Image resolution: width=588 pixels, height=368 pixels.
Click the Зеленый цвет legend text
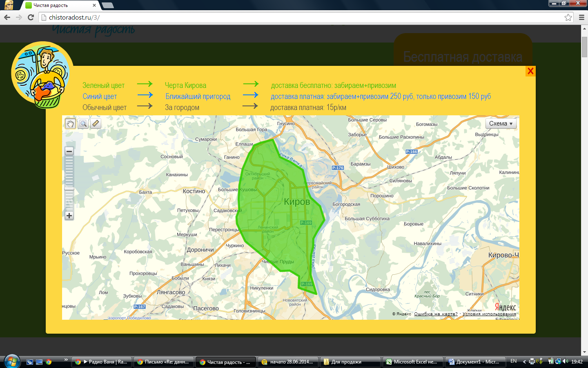[x=103, y=85]
